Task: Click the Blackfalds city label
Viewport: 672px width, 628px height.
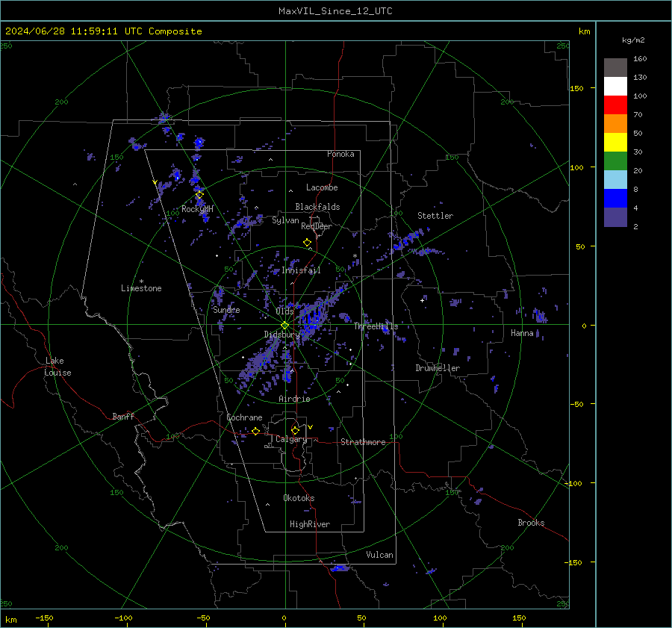Action: (317, 207)
